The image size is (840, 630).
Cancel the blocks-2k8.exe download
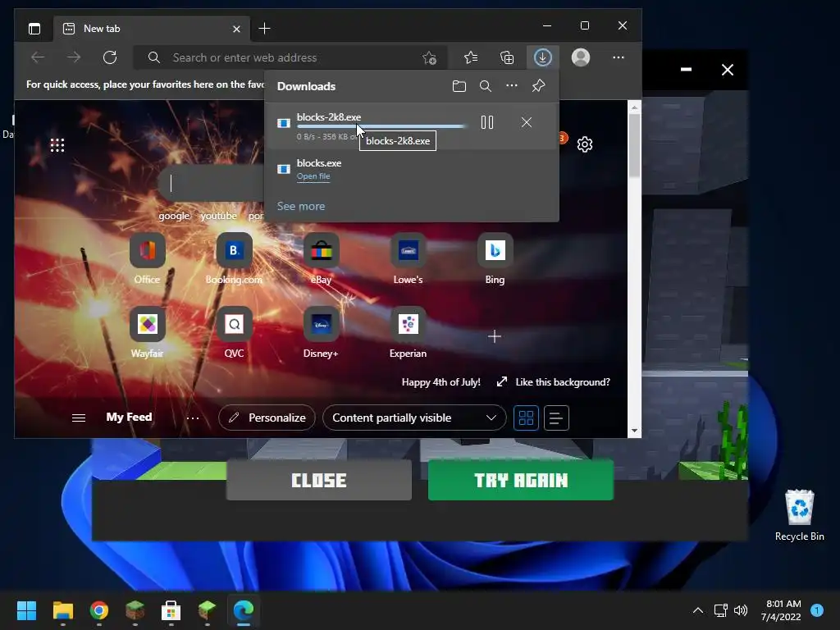pos(527,122)
